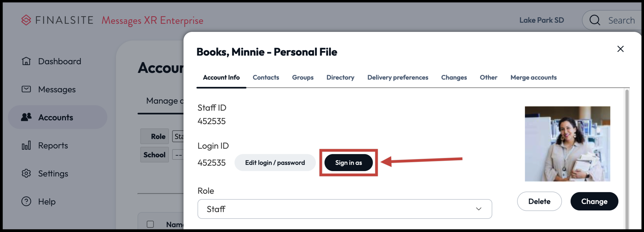Image resolution: width=644 pixels, height=232 pixels.
Task: Click the dialog's vertical scrollbar
Action: click(627, 159)
